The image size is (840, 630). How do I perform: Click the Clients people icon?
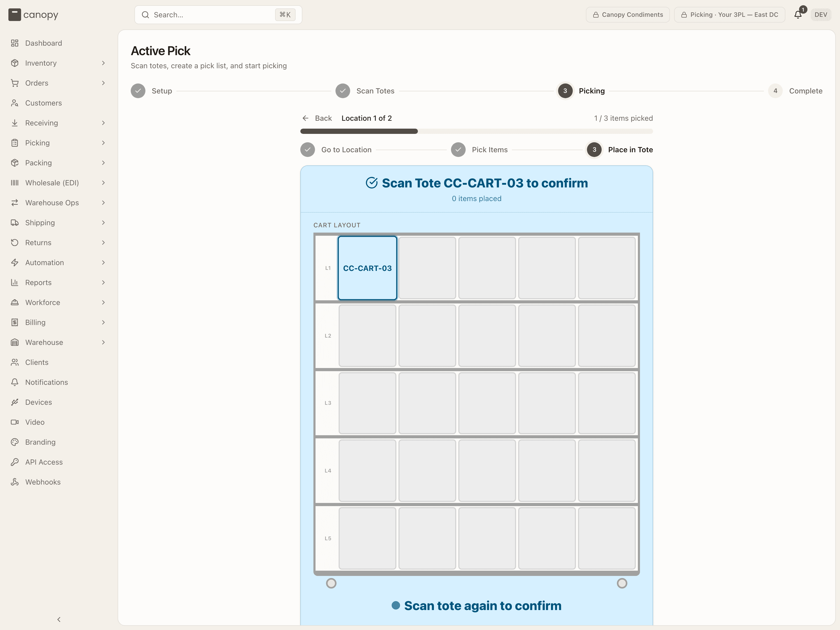click(x=15, y=362)
